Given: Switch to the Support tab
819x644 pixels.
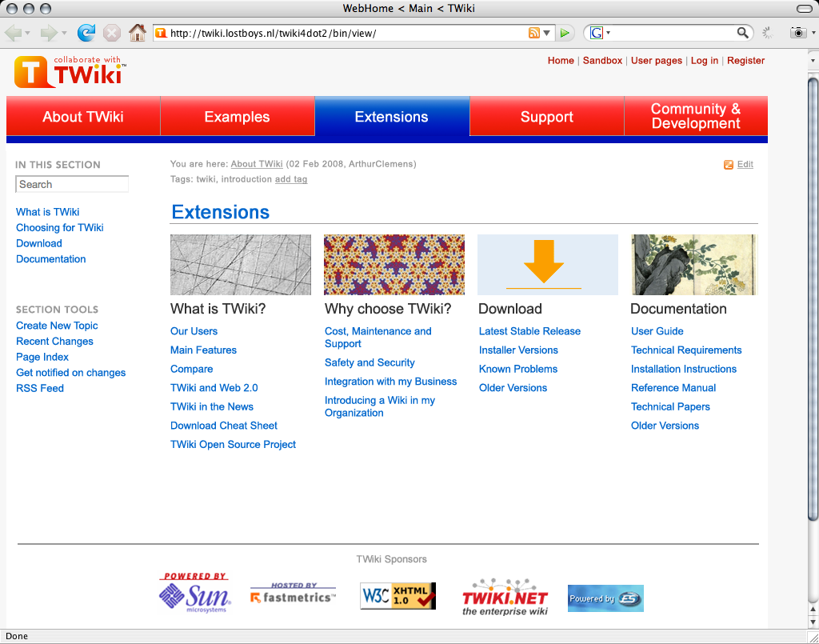Looking at the screenshot, I should pyautogui.click(x=546, y=117).
